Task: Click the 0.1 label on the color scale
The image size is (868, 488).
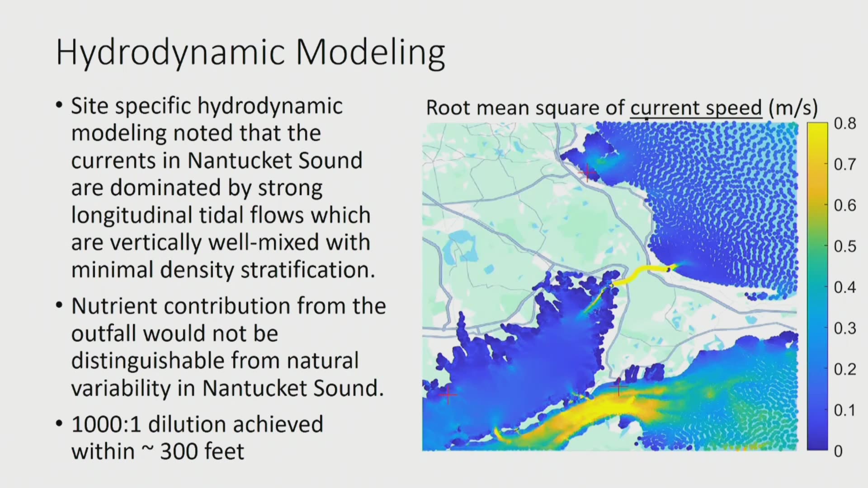Action: (x=845, y=410)
